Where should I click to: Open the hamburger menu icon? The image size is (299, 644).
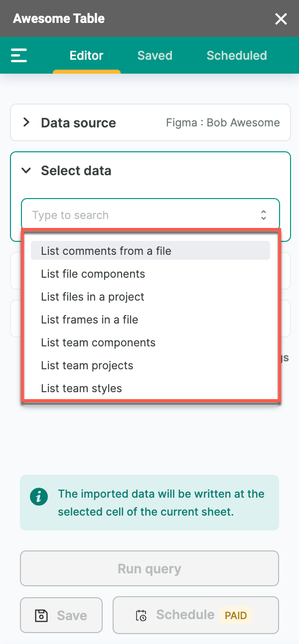point(19,55)
